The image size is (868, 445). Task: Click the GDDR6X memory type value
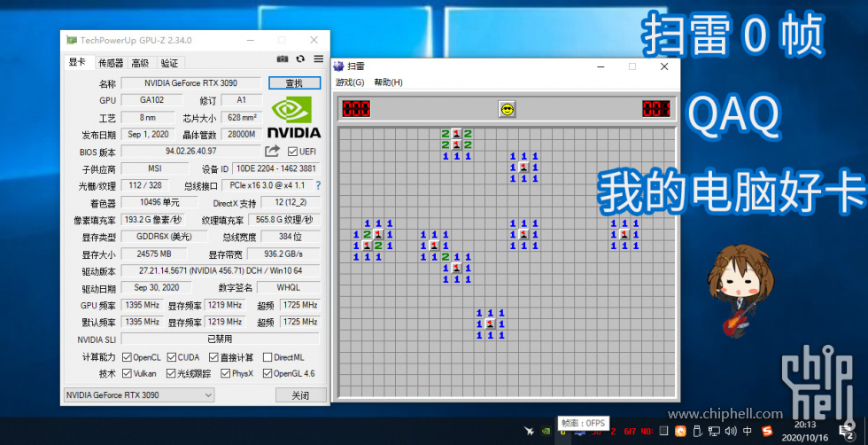pos(165,237)
